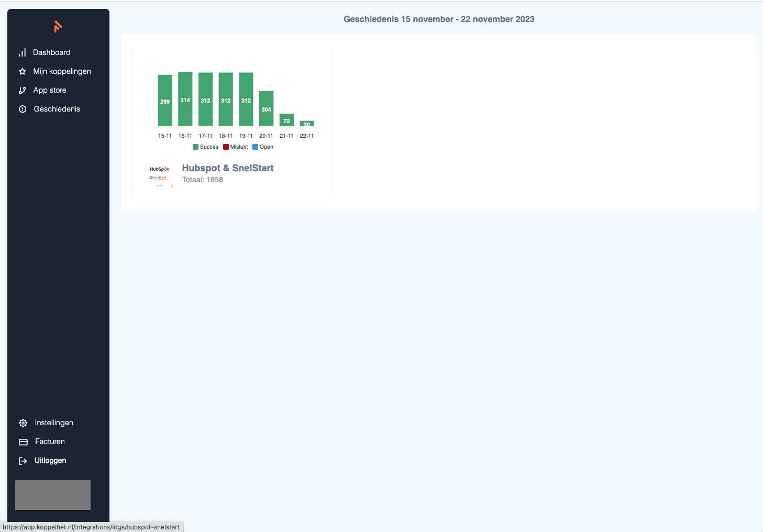Open Hubspot & SnelStart logs link
763x532 pixels.
(227, 168)
